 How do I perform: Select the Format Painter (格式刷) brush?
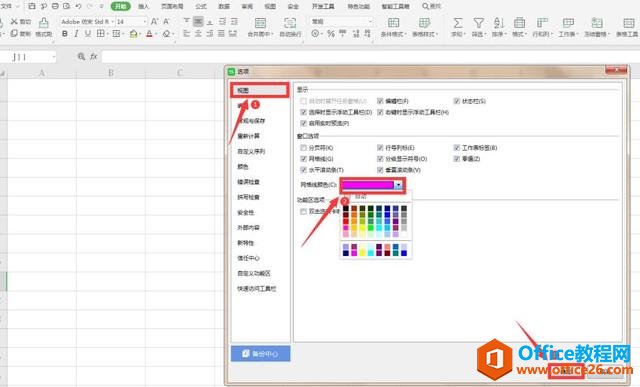43,23
